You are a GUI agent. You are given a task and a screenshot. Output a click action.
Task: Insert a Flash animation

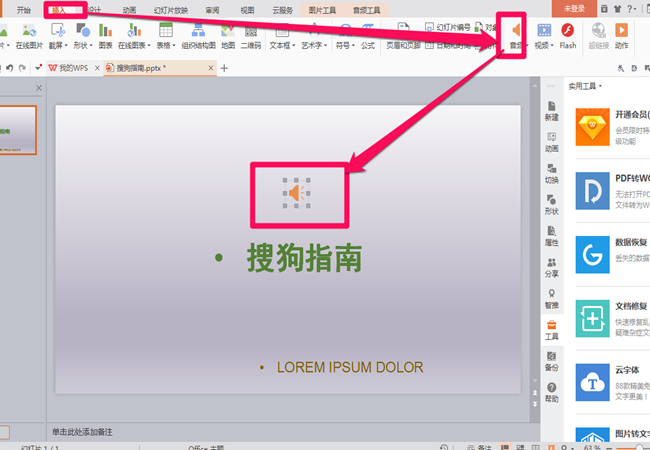568,36
